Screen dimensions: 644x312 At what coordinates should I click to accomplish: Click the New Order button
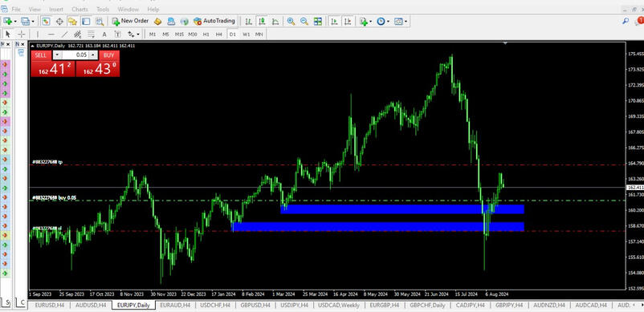point(130,21)
